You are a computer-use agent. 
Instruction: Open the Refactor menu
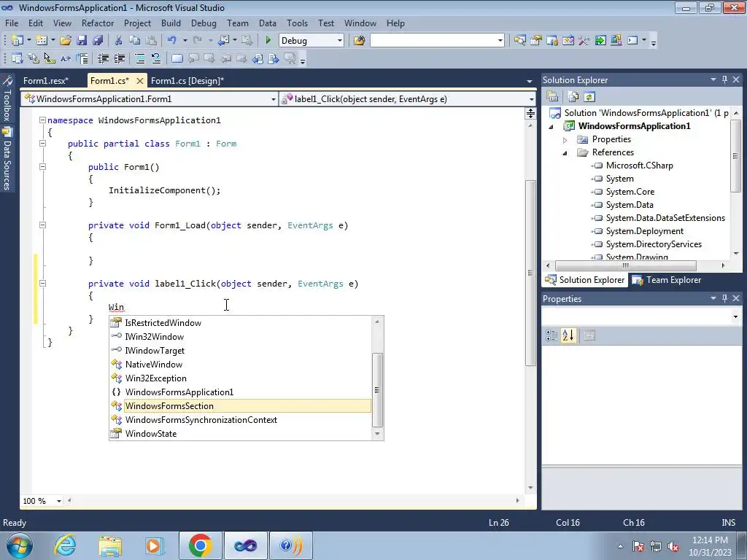98,23
